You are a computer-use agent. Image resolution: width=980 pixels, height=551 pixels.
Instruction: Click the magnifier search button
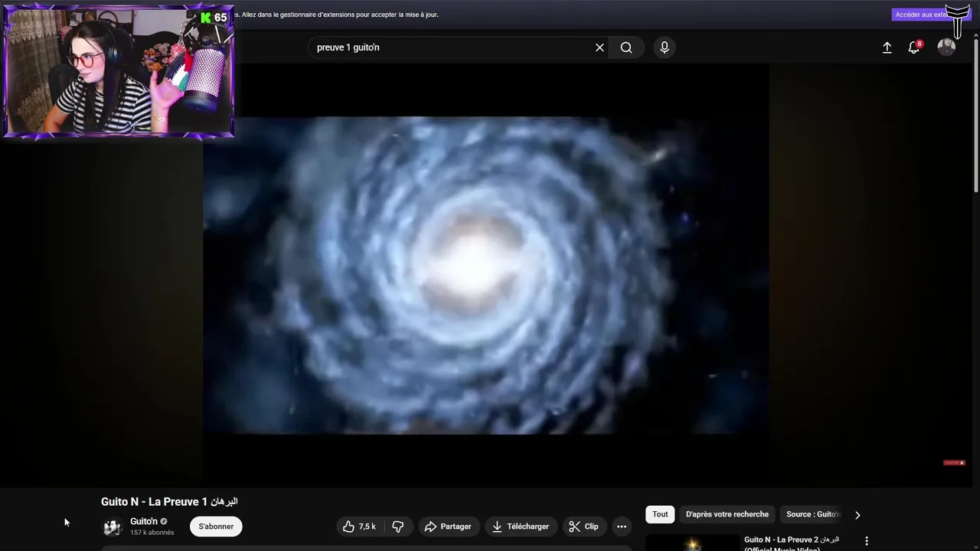tap(626, 47)
